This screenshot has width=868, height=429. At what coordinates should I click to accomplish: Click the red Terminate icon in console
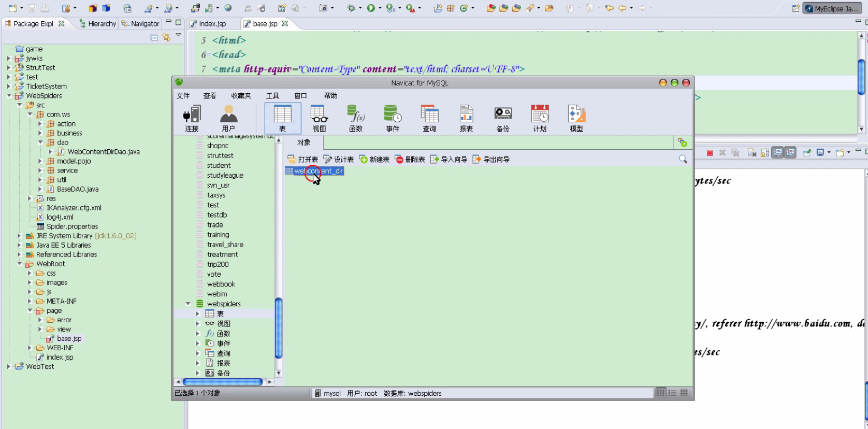[710, 152]
